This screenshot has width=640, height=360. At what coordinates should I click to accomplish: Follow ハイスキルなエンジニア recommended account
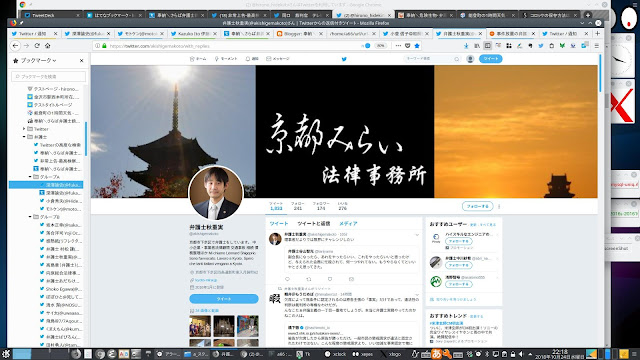[x=458, y=241]
